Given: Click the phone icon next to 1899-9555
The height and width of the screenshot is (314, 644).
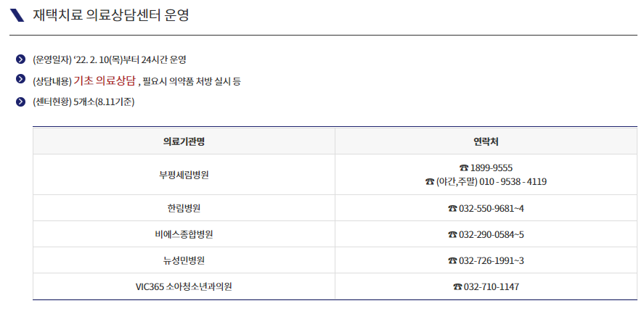Looking at the screenshot, I should pyautogui.click(x=464, y=168).
